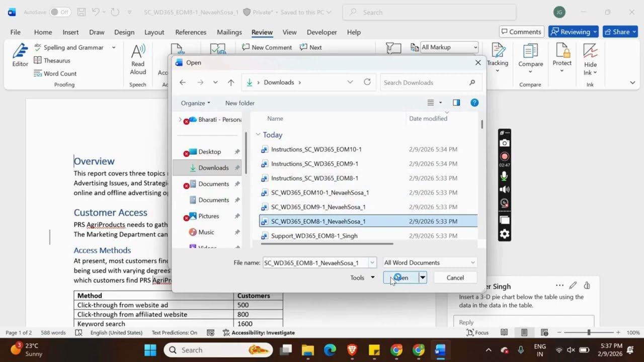The image size is (644, 362).
Task: Stop the screen recording
Action: (504, 156)
